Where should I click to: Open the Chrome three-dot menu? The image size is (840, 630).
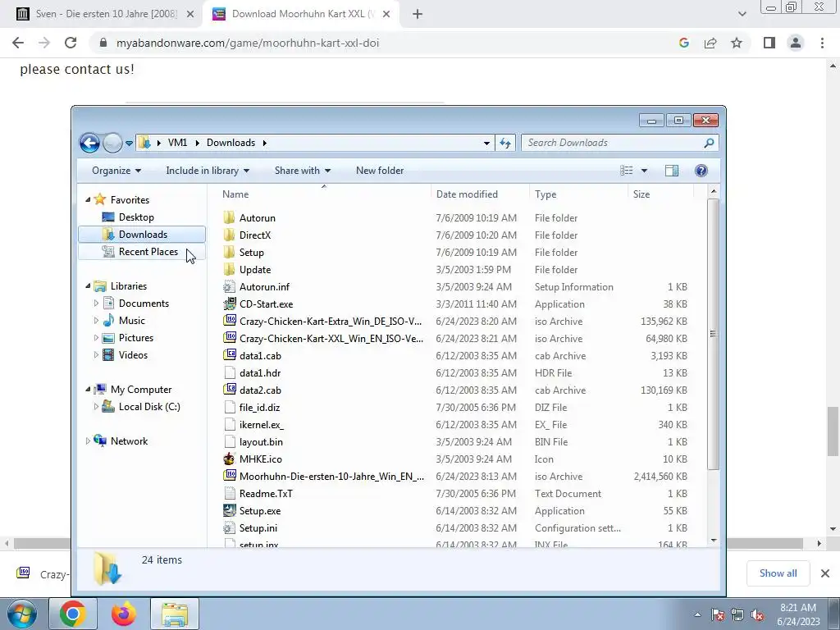pyautogui.click(x=822, y=43)
